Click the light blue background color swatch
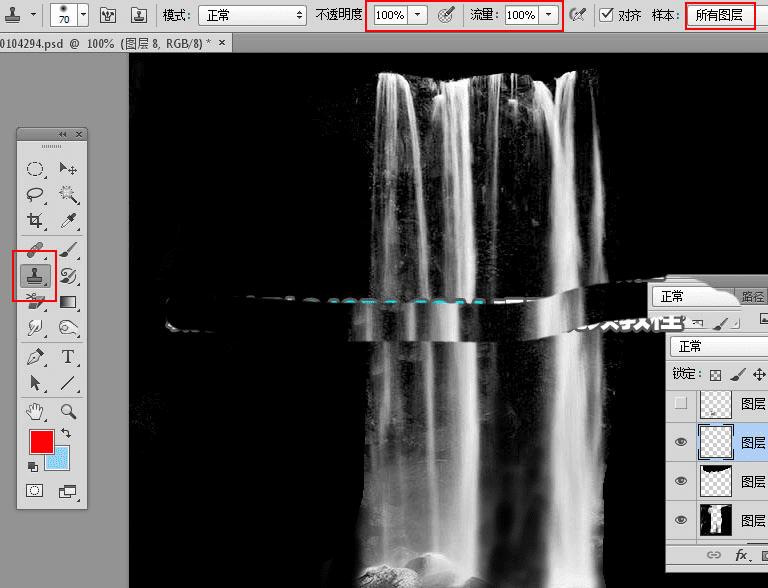 (x=60, y=459)
